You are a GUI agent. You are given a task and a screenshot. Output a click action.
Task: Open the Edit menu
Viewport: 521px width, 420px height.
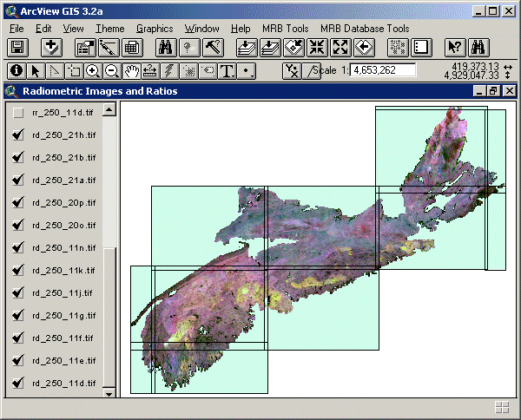point(43,29)
